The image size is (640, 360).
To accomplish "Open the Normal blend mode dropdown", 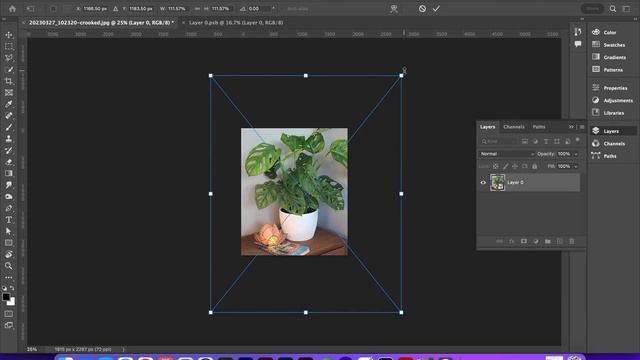I will pos(507,154).
